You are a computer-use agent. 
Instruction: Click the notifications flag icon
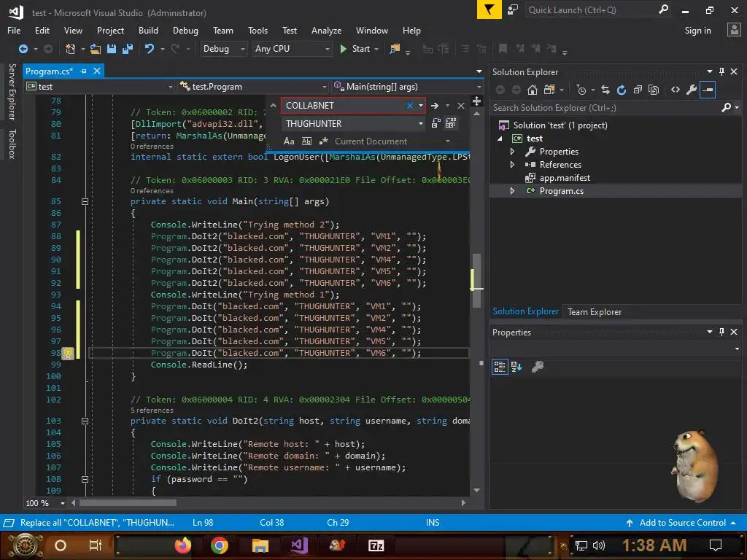pyautogui.click(x=489, y=9)
